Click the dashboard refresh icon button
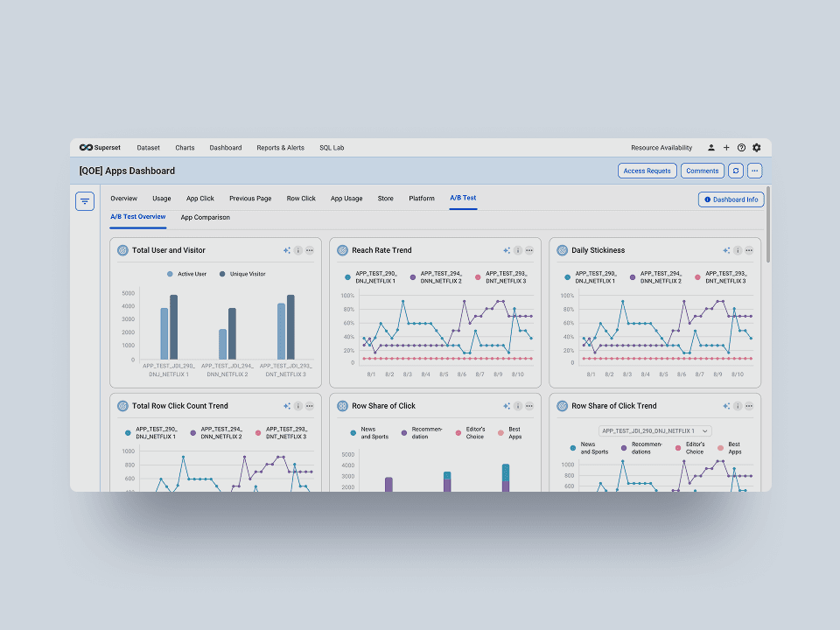The image size is (840, 630). 736,171
